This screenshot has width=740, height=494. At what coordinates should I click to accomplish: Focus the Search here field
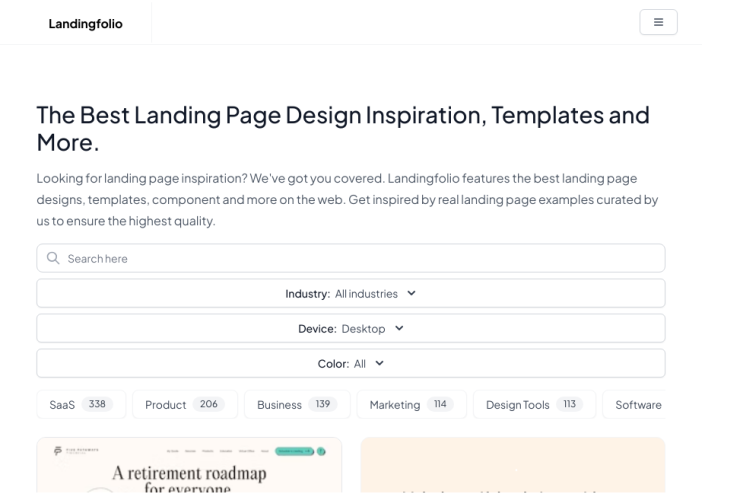coord(351,258)
